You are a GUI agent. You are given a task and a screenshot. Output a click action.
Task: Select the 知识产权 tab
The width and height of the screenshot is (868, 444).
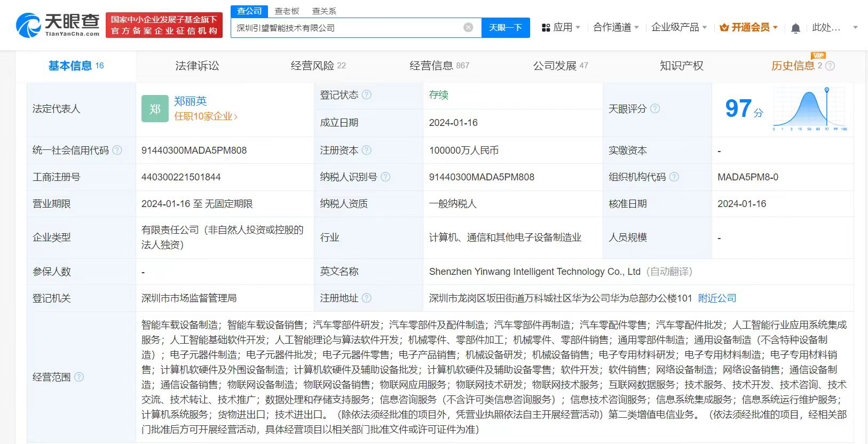pos(682,66)
